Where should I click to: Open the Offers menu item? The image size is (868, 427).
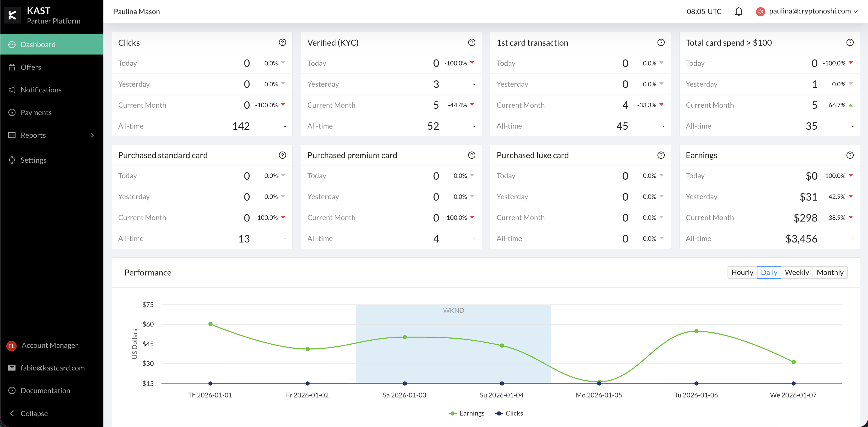31,67
